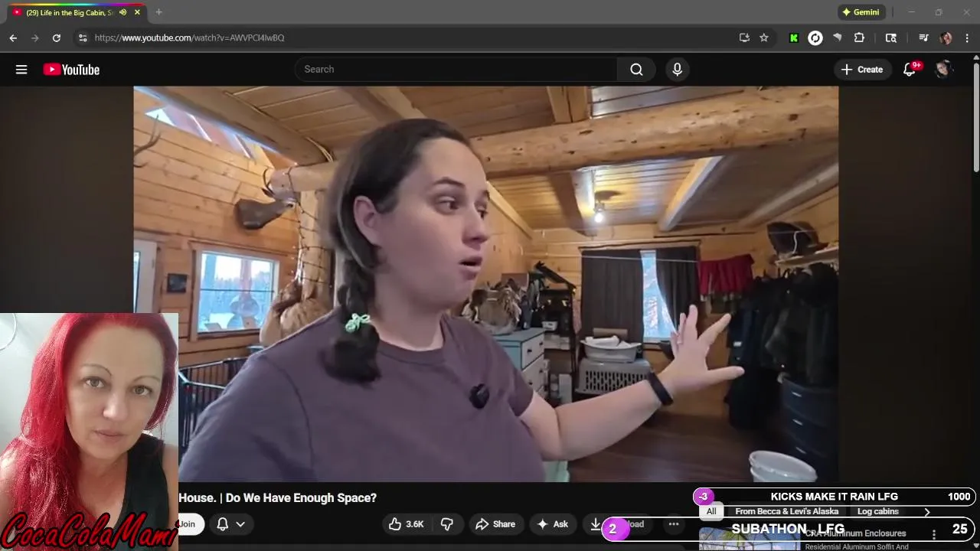The height and width of the screenshot is (551, 980).
Task: Go to YouTube home via logo
Action: 71,70
